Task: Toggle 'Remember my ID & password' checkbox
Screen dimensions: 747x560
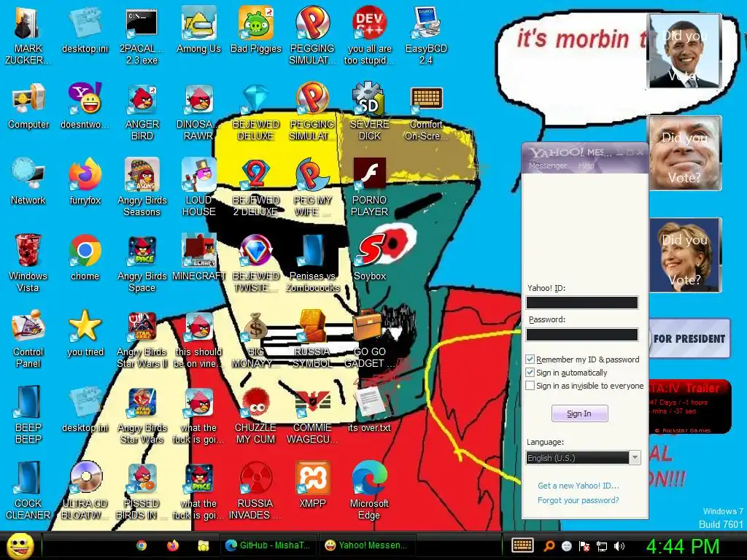Action: point(530,359)
